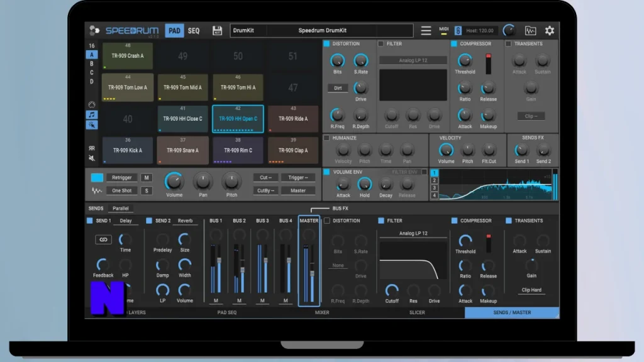Image resolution: width=644 pixels, height=362 pixels.
Task: Select layer 2 in the waveform display
Action: 435,180
